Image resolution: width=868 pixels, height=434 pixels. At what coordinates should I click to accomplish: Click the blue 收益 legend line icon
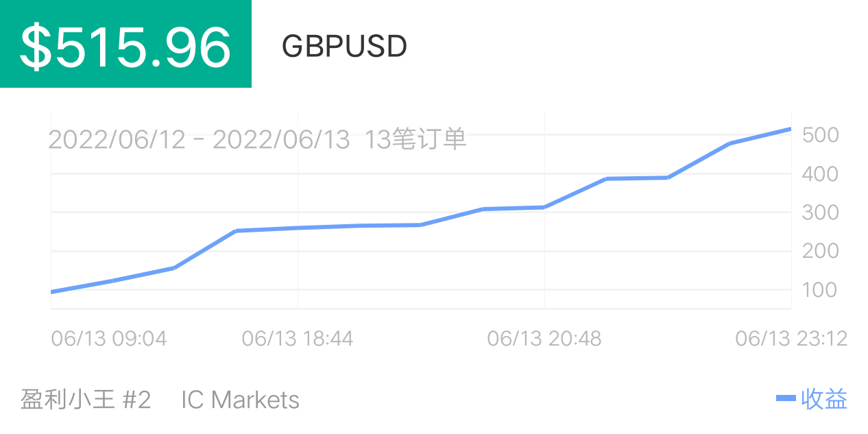click(x=786, y=398)
